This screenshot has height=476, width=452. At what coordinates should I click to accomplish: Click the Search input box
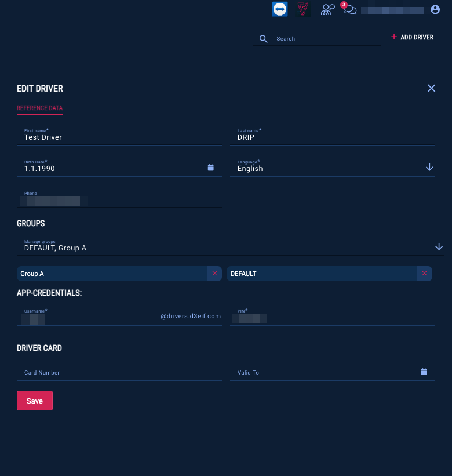pyautogui.click(x=325, y=39)
